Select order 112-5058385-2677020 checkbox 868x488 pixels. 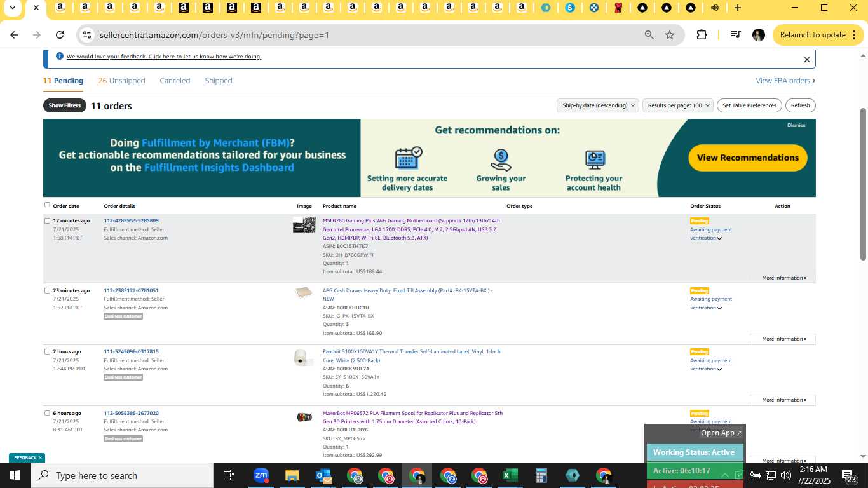(x=47, y=413)
